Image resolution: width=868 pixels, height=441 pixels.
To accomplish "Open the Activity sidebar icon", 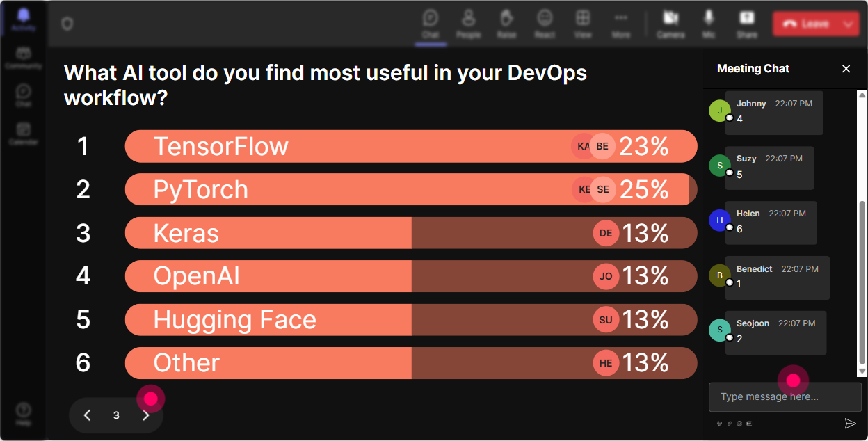I will click(24, 20).
